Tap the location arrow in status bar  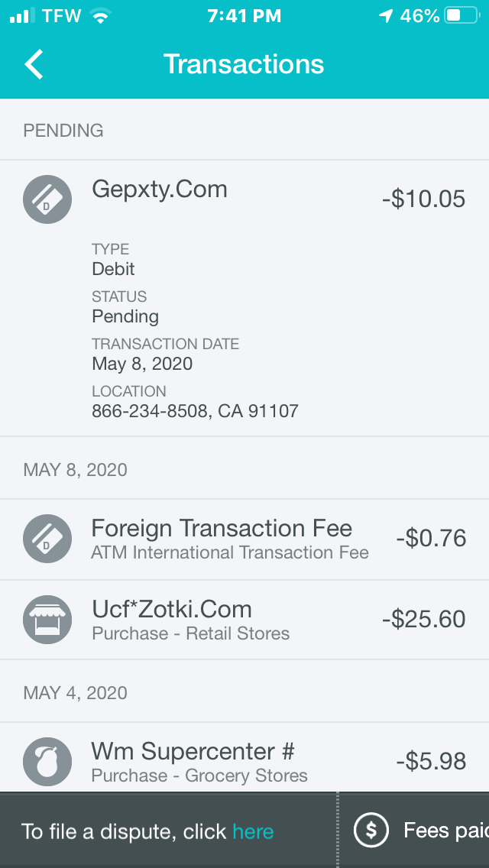pyautogui.click(x=385, y=16)
